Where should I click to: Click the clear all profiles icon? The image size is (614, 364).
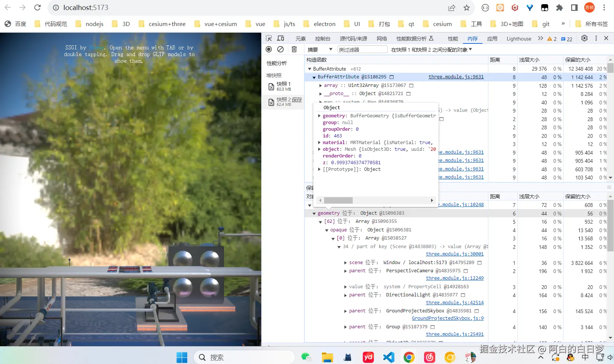(281, 49)
